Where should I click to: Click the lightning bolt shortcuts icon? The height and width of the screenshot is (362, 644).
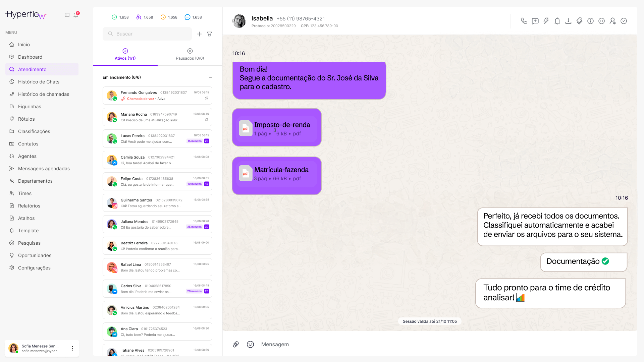(x=546, y=21)
